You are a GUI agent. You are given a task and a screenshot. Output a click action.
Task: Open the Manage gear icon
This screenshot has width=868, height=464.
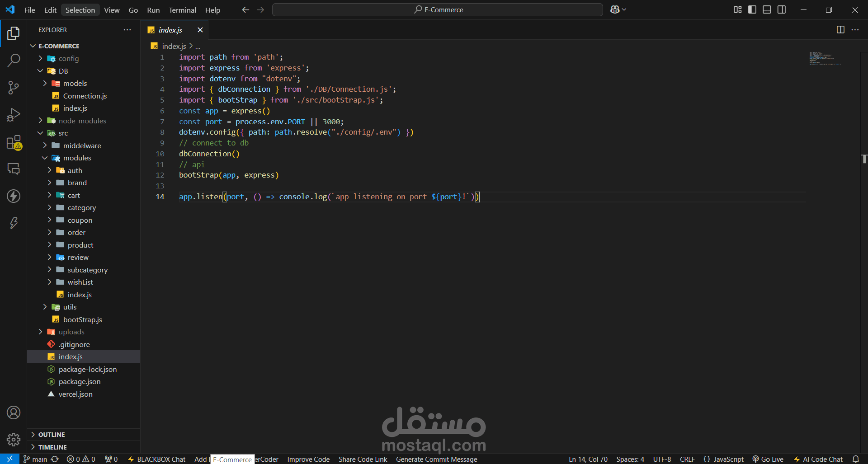[14, 439]
